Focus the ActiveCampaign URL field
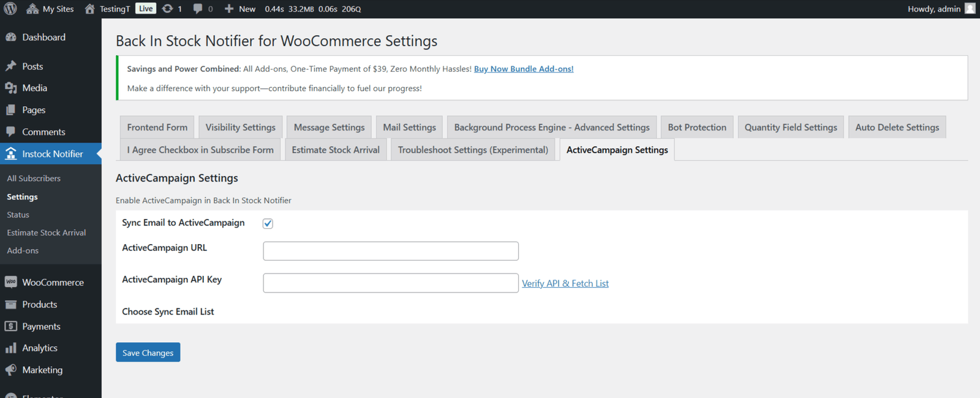The width and height of the screenshot is (980, 398). [391, 251]
